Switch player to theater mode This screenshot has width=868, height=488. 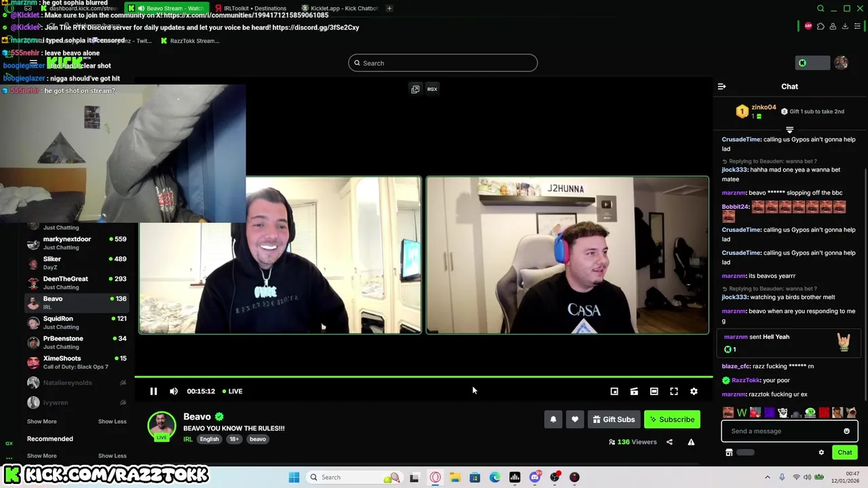click(654, 391)
